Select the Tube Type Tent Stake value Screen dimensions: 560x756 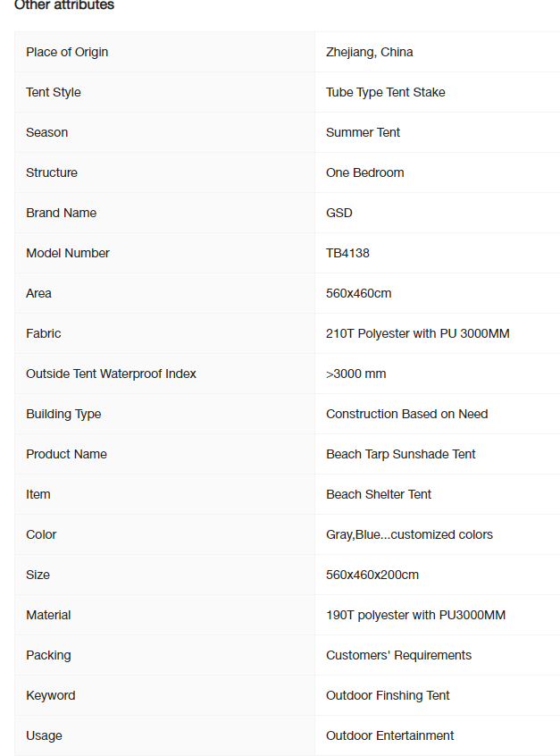coord(386,92)
